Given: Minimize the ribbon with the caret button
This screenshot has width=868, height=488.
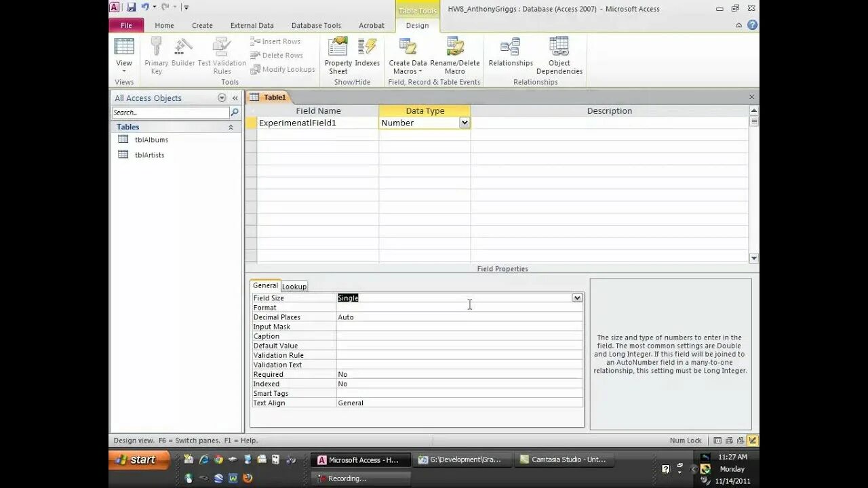Looking at the screenshot, I should click(738, 25).
